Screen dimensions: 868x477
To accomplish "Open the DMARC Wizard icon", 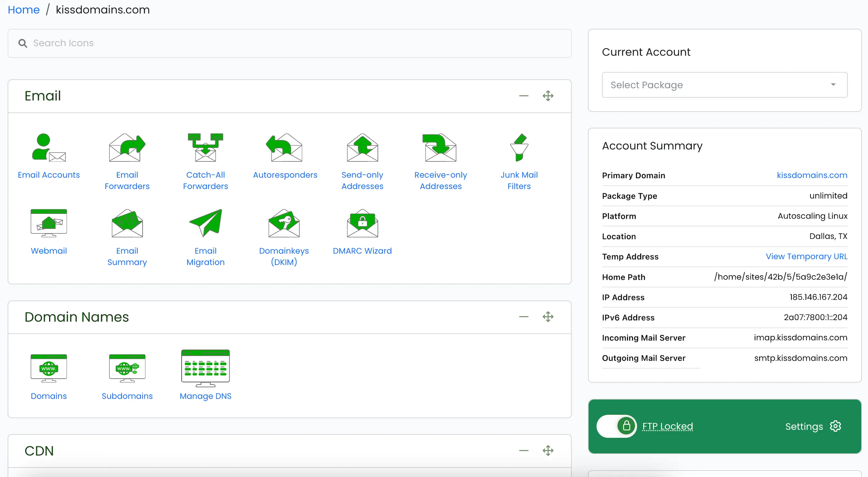I will [x=362, y=224].
